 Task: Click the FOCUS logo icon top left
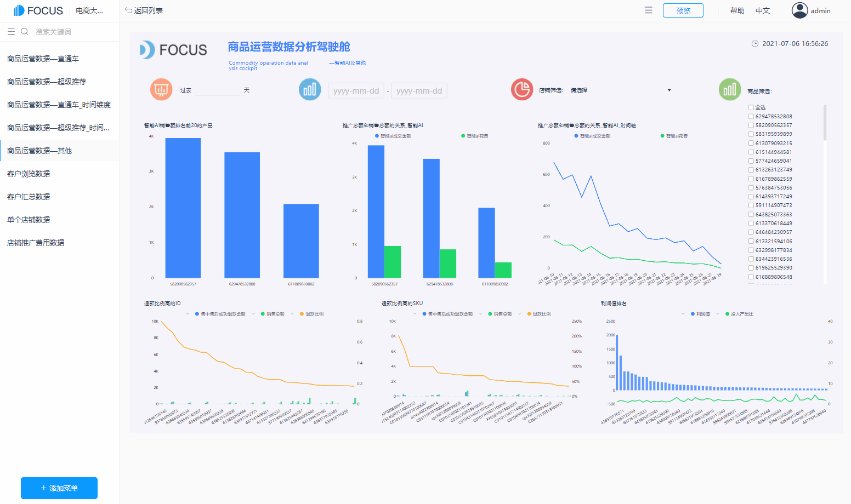pyautogui.click(x=18, y=10)
